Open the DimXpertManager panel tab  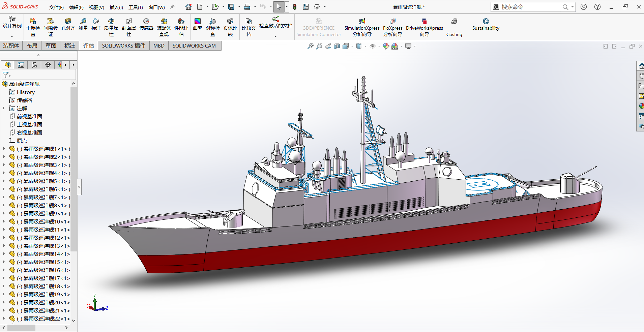coord(48,65)
